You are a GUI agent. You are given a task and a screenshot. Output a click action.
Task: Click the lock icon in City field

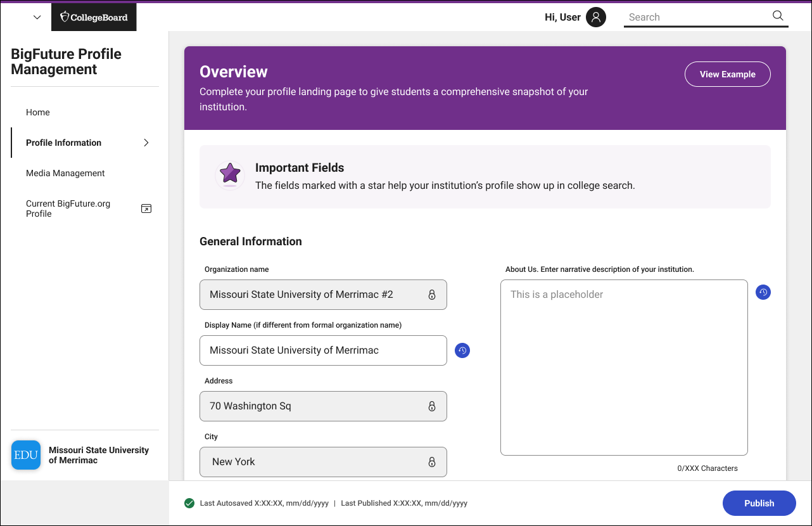tap(432, 462)
